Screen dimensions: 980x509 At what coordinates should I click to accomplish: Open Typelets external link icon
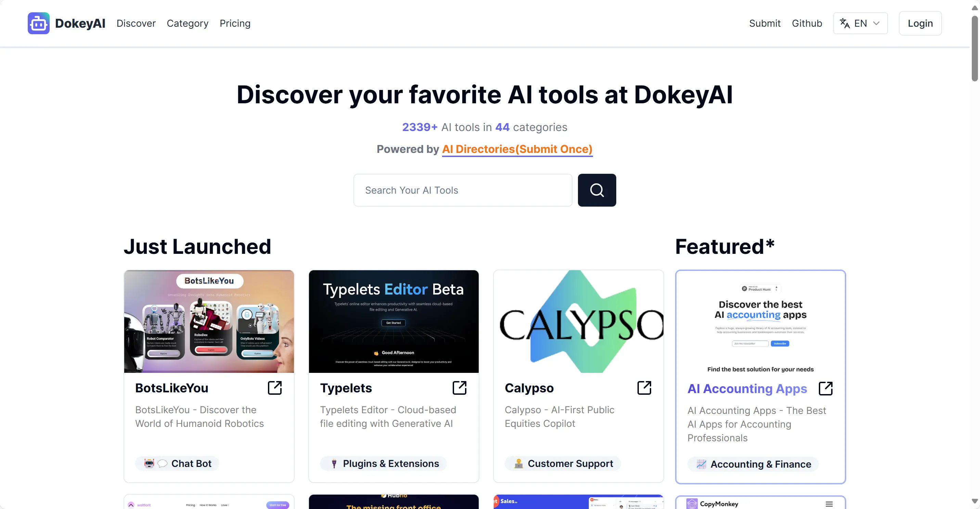pyautogui.click(x=460, y=388)
